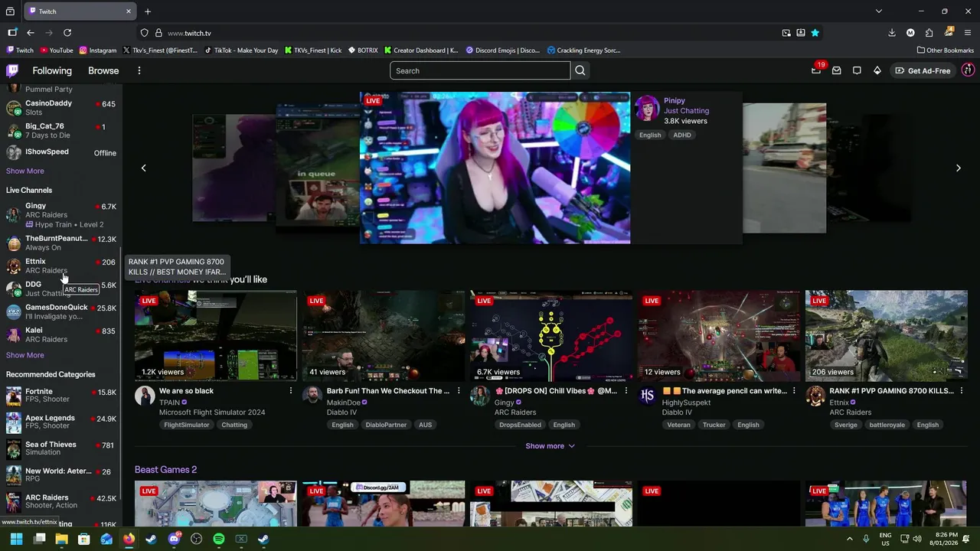This screenshot has width=980, height=551.
Task: Toggle the bookmark star for this page
Action: tap(815, 33)
